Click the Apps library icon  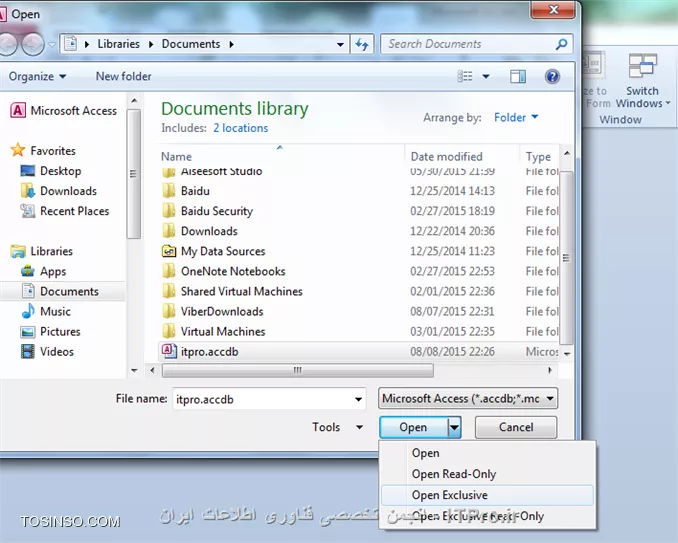28,271
